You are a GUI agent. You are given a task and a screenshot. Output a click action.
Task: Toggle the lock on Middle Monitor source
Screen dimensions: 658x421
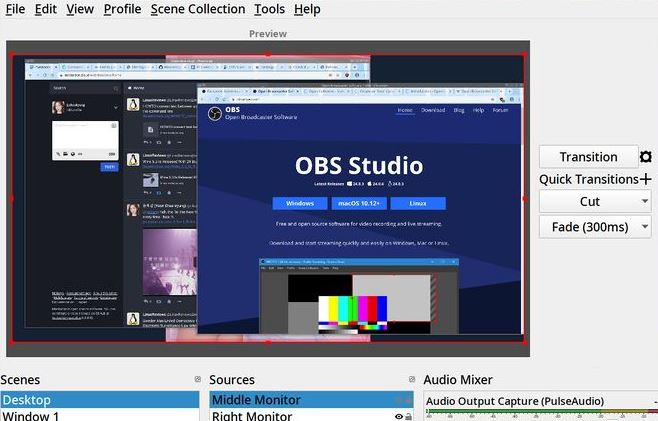pos(408,400)
